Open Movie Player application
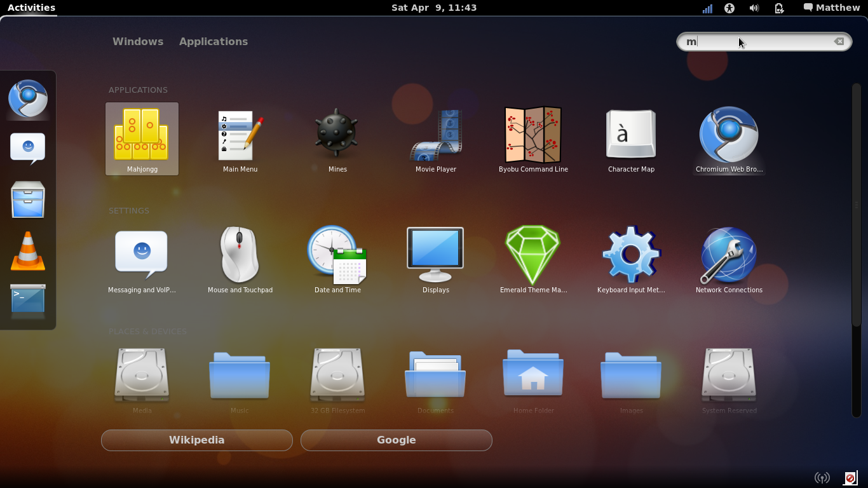Image resolution: width=868 pixels, height=488 pixels. click(435, 139)
